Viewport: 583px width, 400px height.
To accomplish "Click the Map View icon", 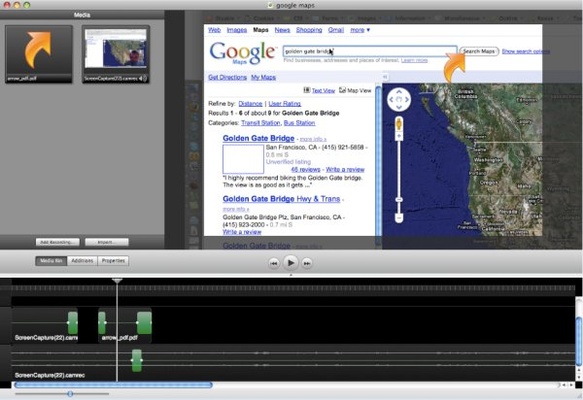I will pos(342,90).
